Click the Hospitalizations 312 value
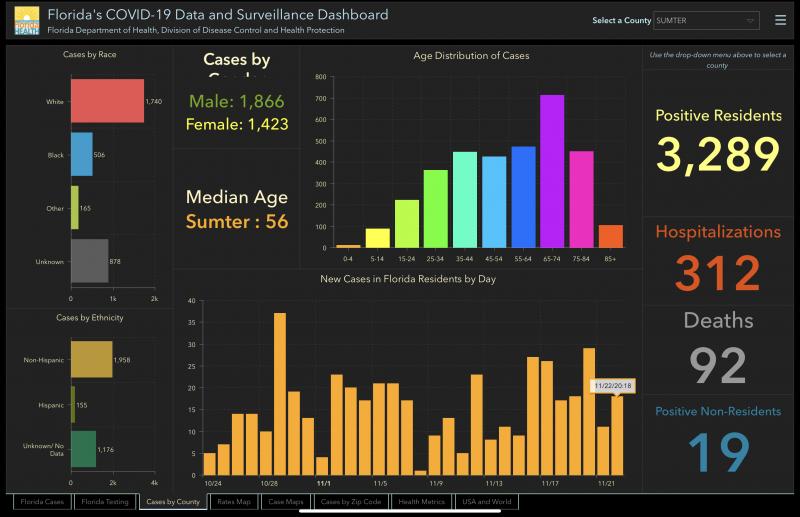This screenshot has height=517, width=800. [x=718, y=274]
